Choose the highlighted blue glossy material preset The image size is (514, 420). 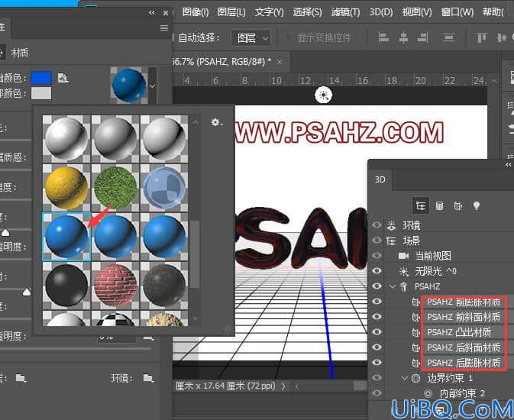(x=66, y=237)
